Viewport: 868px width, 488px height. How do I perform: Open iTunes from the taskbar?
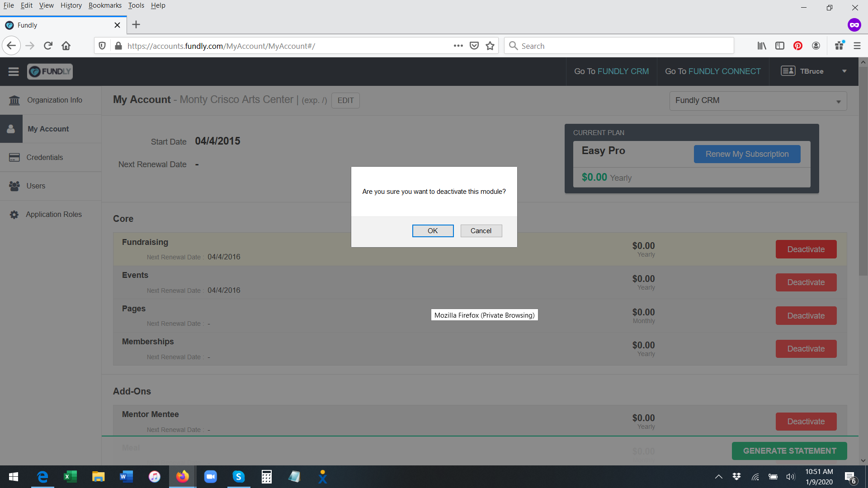[155, 477]
